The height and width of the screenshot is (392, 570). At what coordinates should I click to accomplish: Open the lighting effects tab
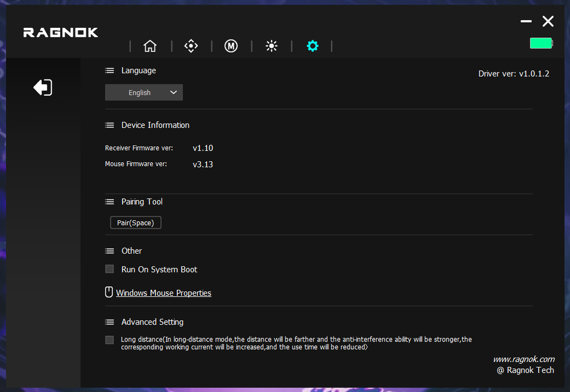tap(272, 46)
